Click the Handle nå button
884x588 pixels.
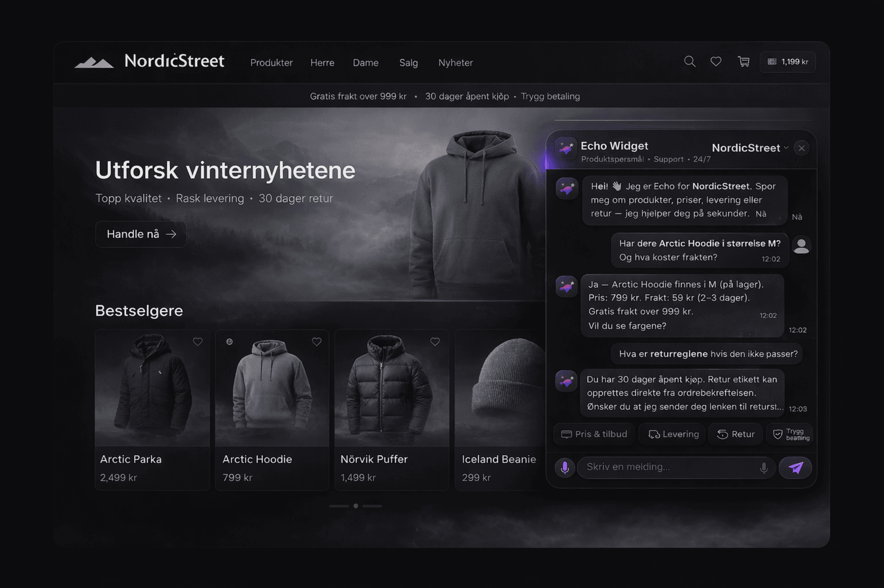[x=141, y=234]
